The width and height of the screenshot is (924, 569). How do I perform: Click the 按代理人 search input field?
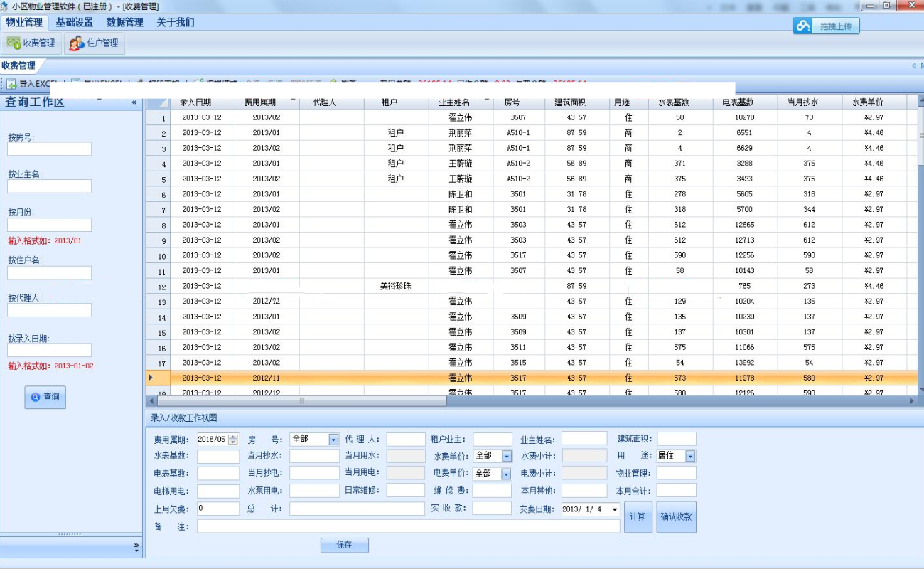tap(50, 310)
